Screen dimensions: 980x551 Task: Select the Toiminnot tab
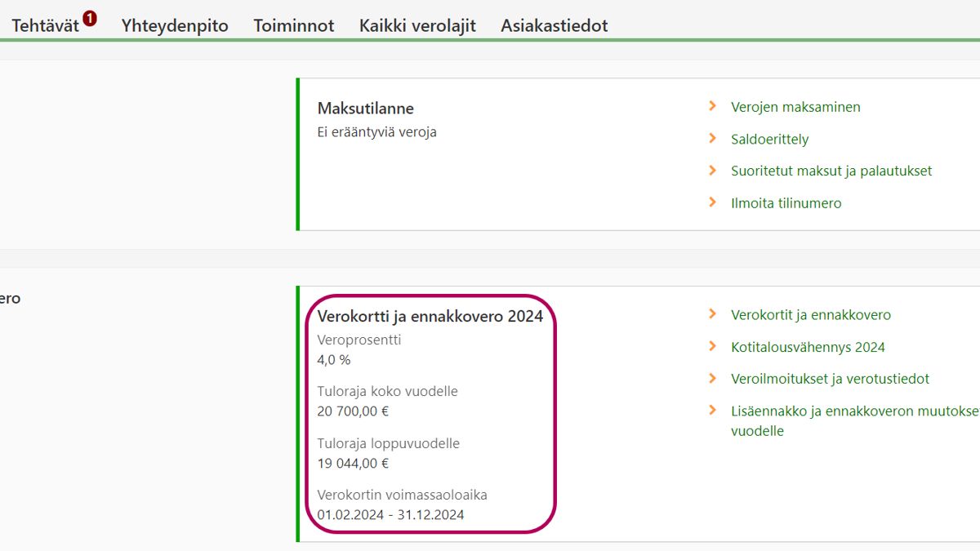(x=293, y=26)
